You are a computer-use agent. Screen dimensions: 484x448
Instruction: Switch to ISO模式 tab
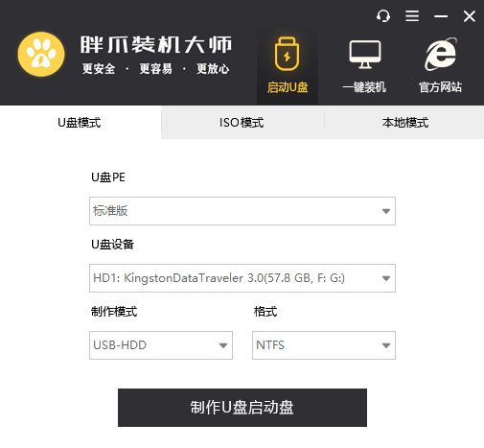pos(242,123)
